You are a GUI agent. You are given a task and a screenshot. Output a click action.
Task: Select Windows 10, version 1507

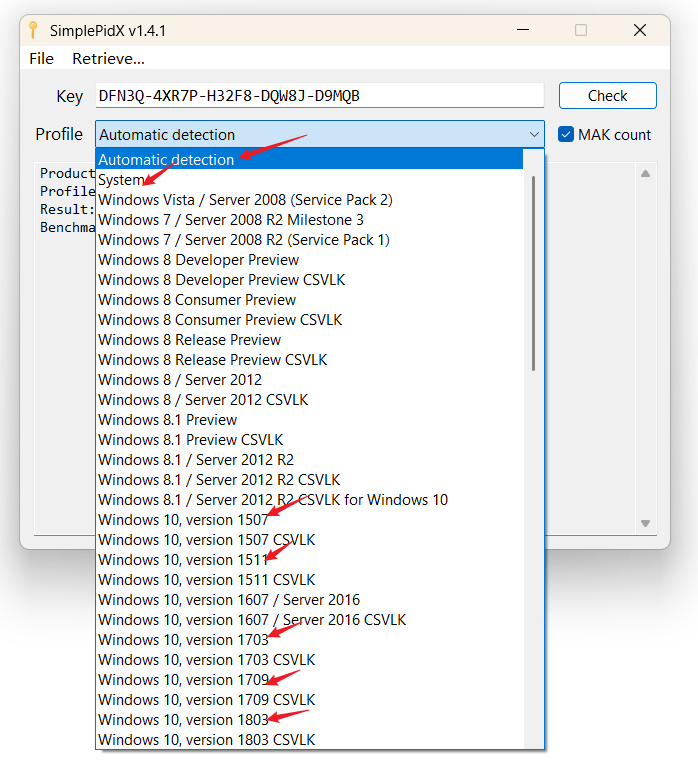click(x=309, y=519)
